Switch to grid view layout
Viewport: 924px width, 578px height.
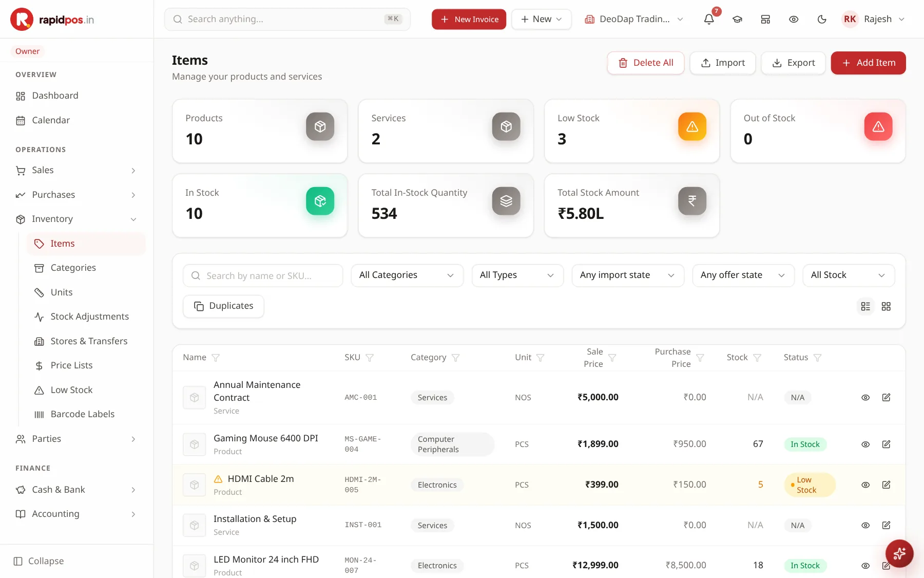[886, 306]
